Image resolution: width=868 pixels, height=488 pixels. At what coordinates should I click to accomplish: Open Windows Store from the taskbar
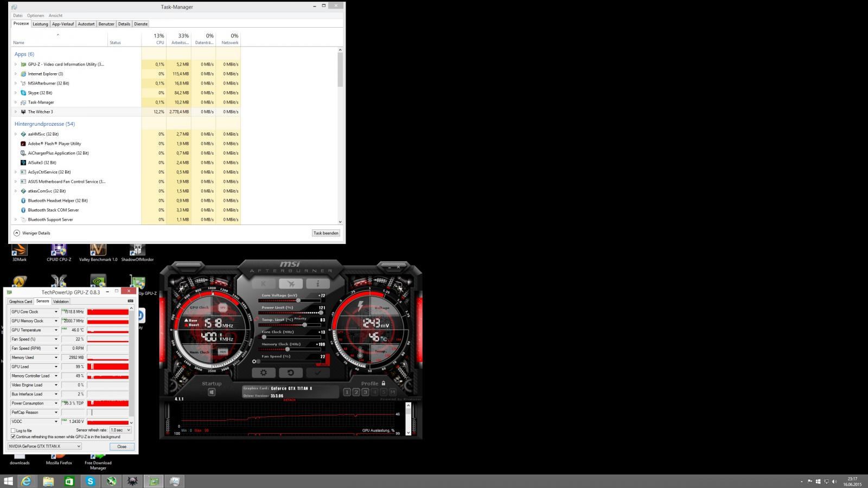click(69, 481)
